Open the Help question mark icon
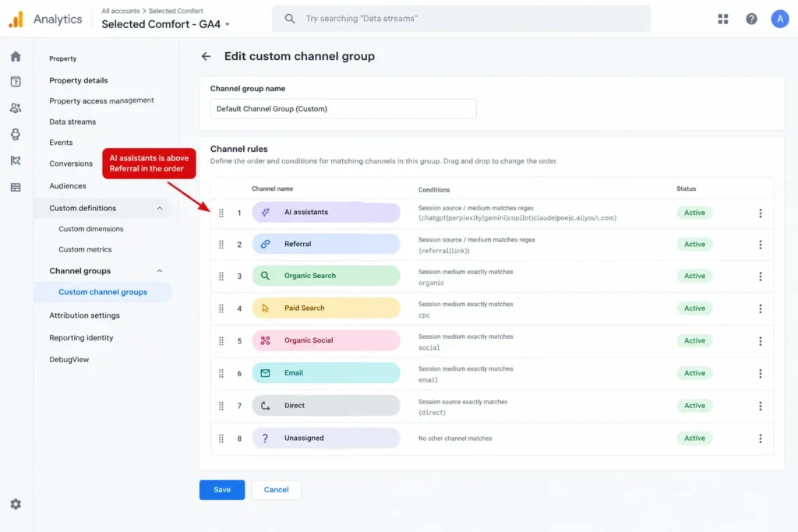Screen dimensions: 798x532 [x=751, y=19]
